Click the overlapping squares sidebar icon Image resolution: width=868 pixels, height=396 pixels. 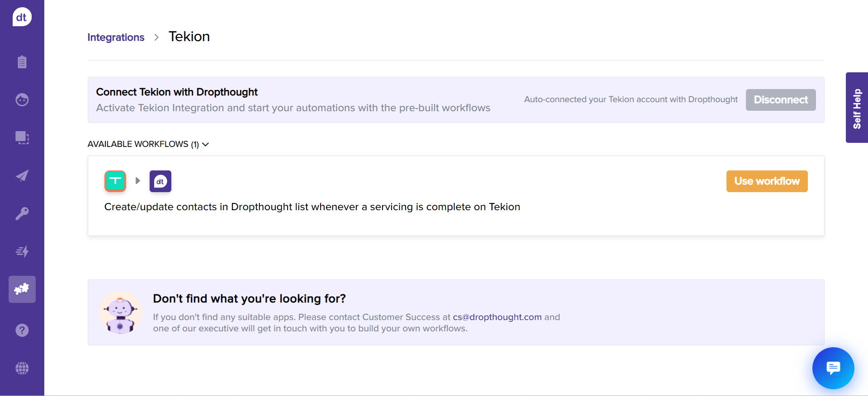pos(22,137)
